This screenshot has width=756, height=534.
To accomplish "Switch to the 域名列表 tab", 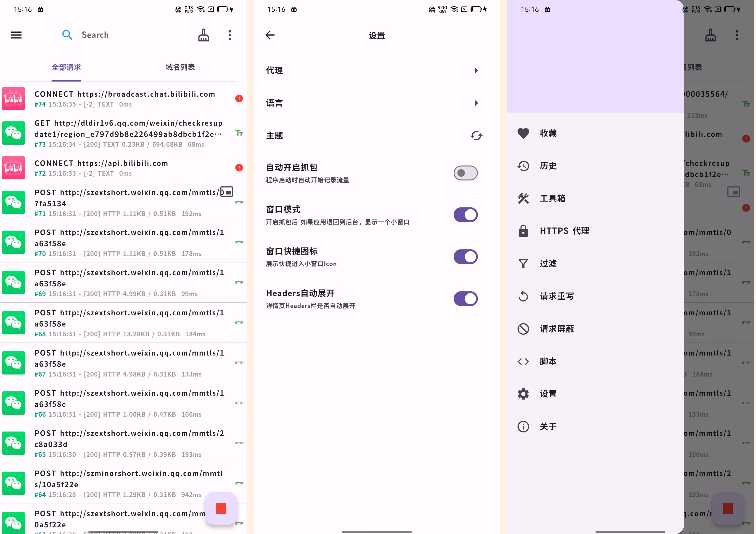I will coord(180,68).
